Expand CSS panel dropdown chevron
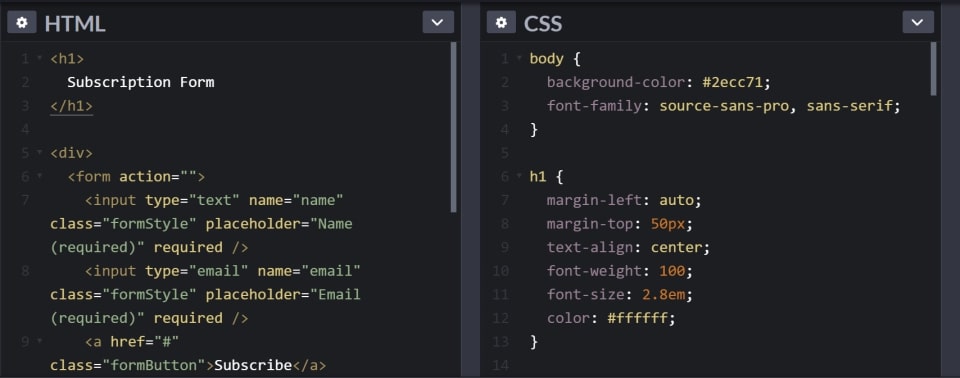 click(918, 23)
